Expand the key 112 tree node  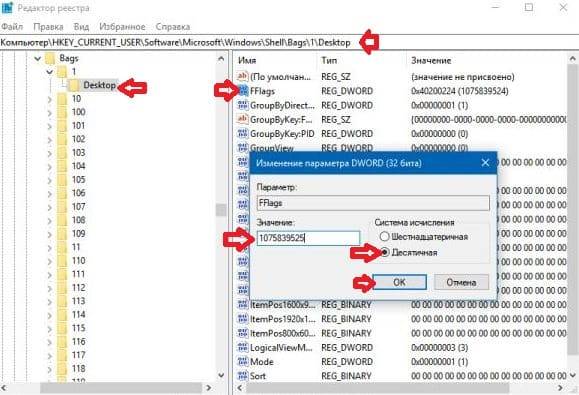pos(49,288)
